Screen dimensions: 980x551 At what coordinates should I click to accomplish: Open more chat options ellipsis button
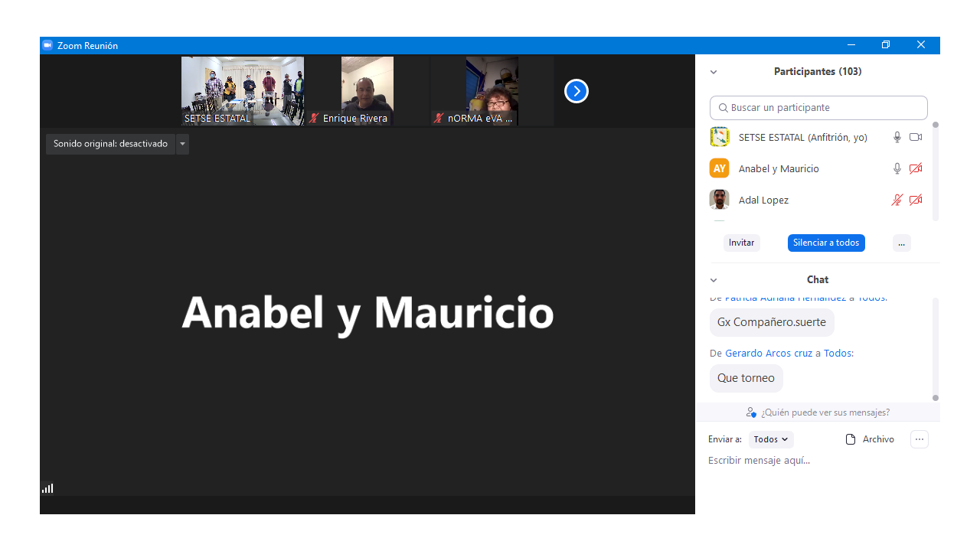pos(920,439)
